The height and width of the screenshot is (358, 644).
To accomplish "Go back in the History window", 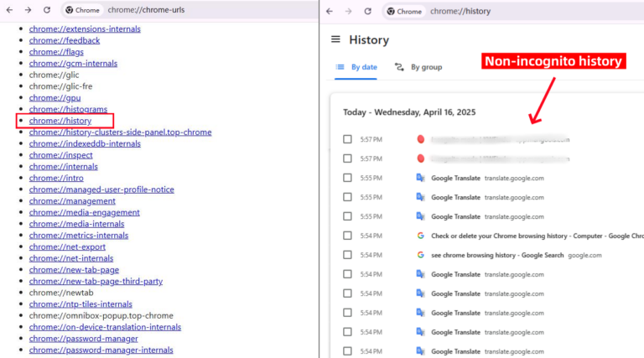I will [330, 12].
